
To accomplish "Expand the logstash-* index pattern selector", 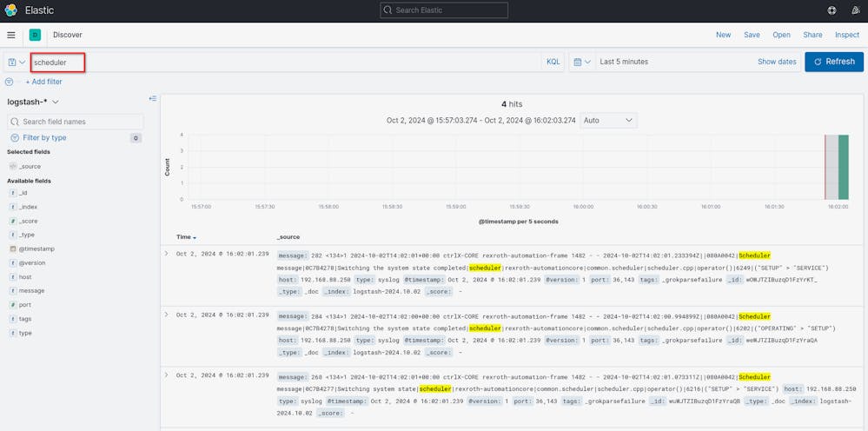I will pos(33,102).
